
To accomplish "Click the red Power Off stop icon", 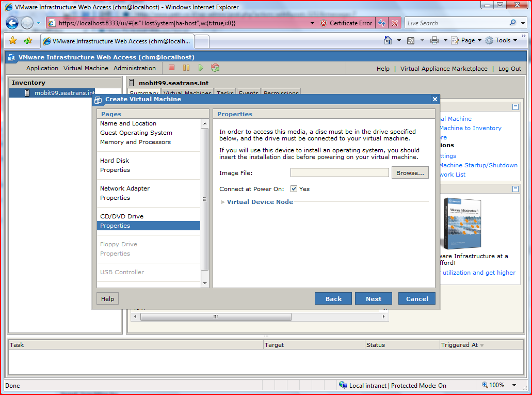I will 172,68.
